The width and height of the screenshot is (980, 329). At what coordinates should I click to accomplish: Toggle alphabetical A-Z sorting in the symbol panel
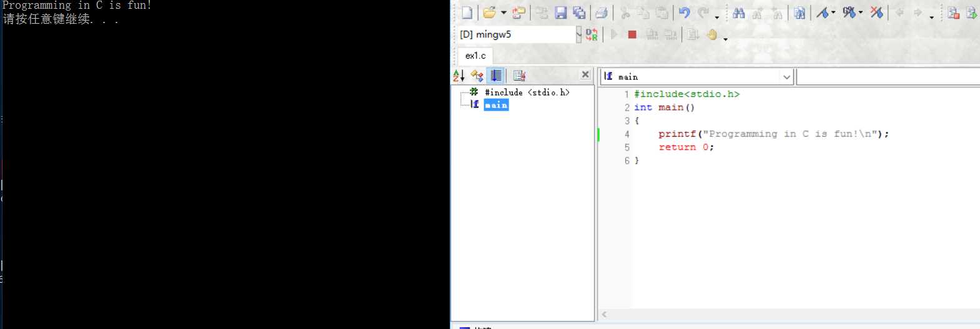(x=459, y=76)
